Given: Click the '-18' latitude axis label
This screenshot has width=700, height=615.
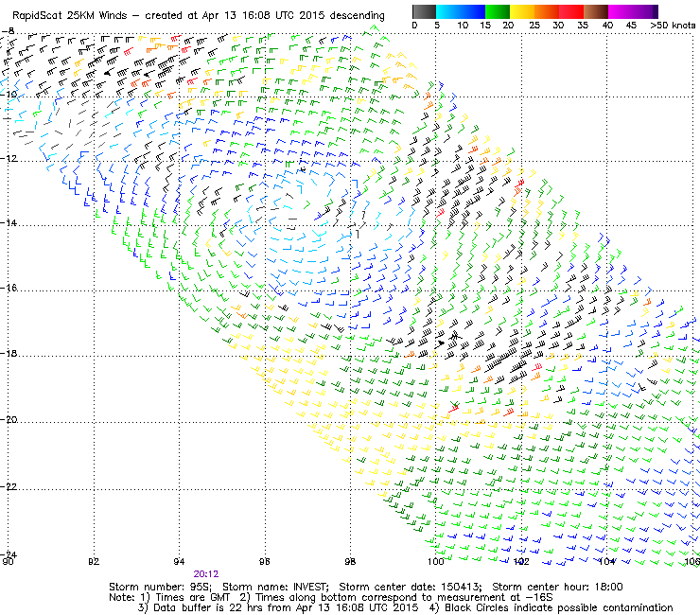Looking at the screenshot, I should coord(9,353).
